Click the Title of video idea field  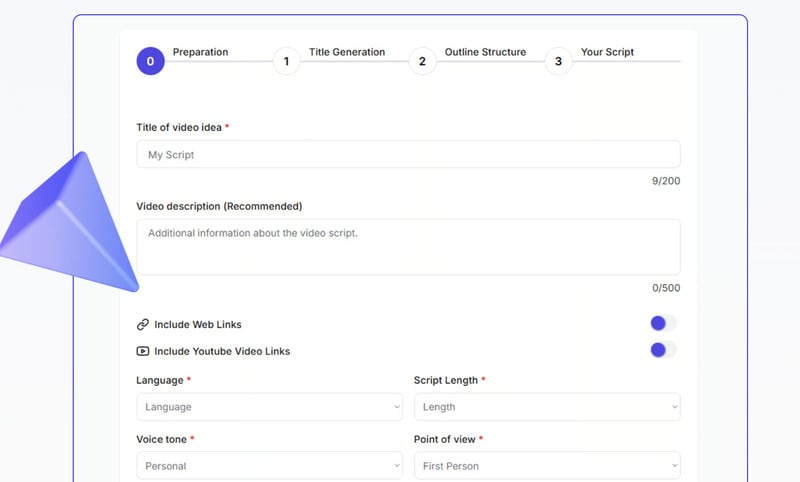tap(408, 154)
